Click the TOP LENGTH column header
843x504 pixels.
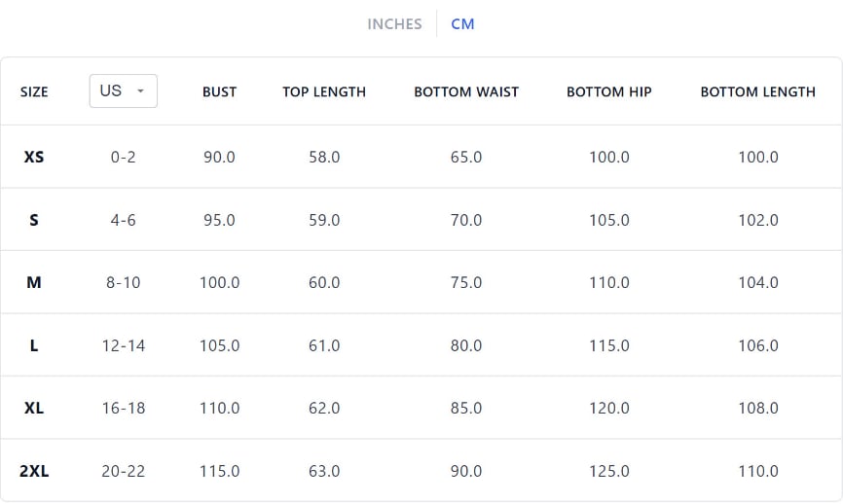[x=324, y=91]
